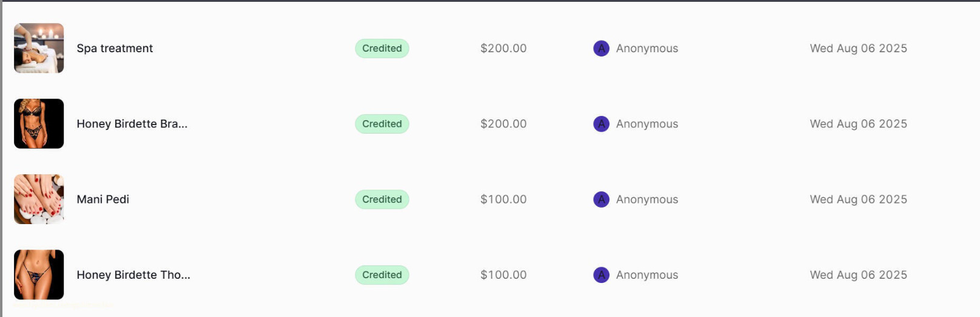Image resolution: width=980 pixels, height=317 pixels.
Task: Click the Anonymous avatar icon in Honey Birdette Bra row
Action: (x=601, y=124)
